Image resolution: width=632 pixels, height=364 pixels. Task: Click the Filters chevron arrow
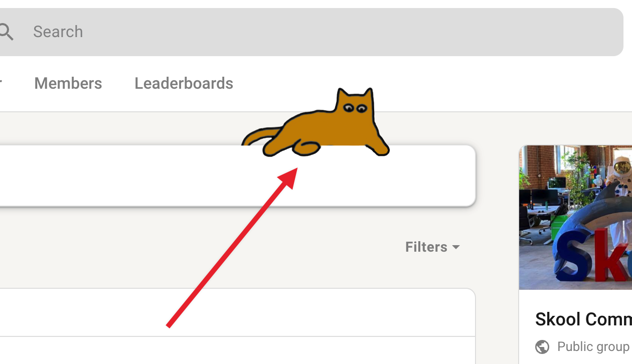click(456, 247)
